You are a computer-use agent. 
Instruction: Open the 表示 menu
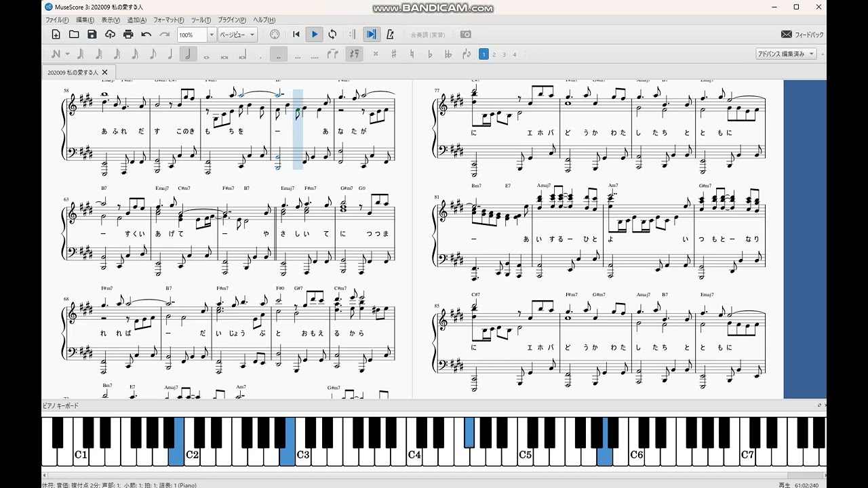[x=111, y=20]
